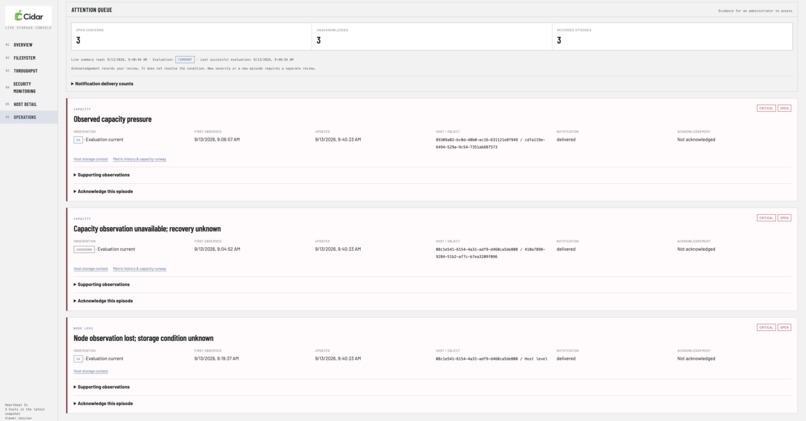This screenshot has height=421, width=806.
Task: Expand Acknowledge this episode for Capacity observation unavailable
Action: (103, 301)
